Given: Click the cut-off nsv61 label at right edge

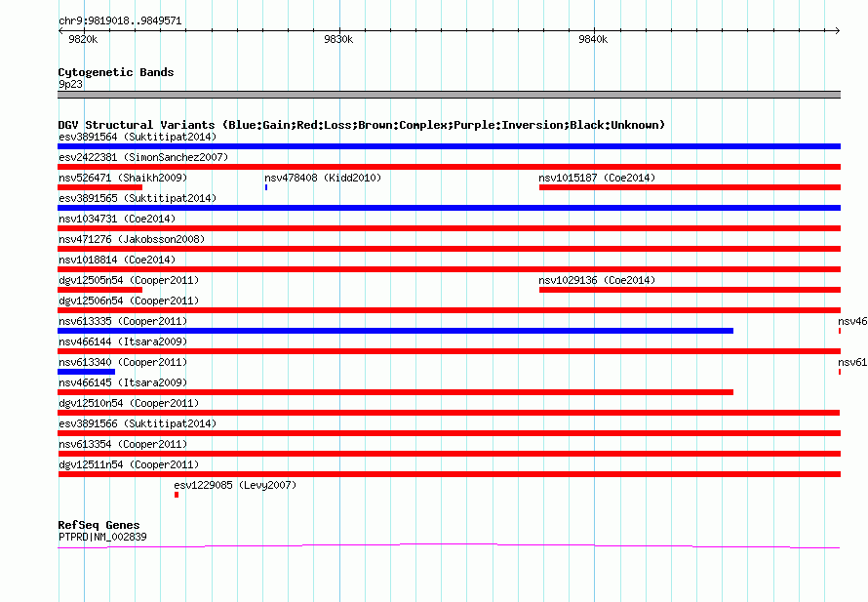Looking at the screenshot, I should 852,362.
